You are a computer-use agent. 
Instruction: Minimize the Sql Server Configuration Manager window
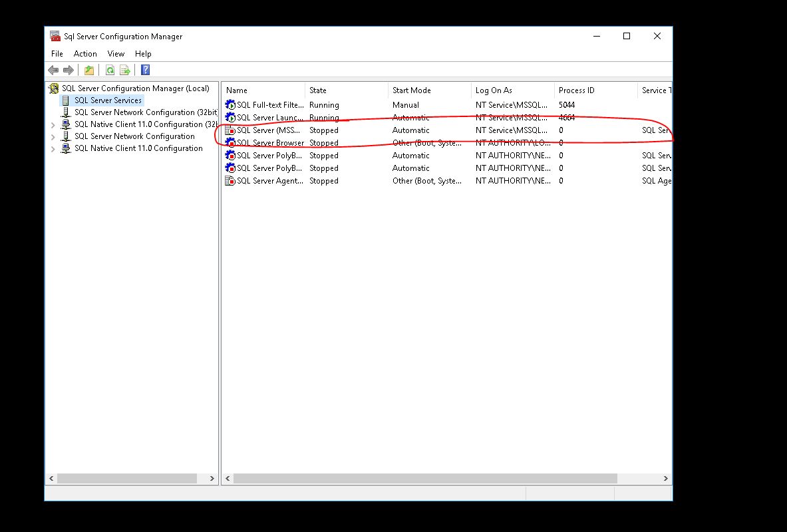coord(597,36)
